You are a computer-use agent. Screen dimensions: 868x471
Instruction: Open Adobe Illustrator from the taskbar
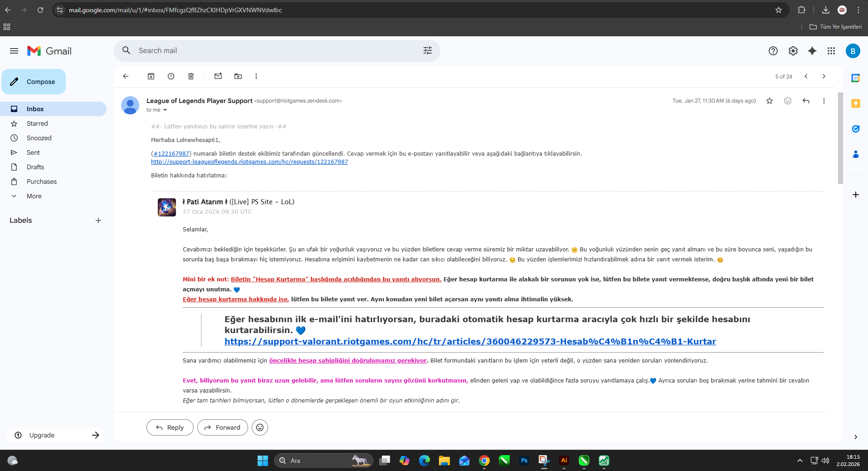[564, 461]
